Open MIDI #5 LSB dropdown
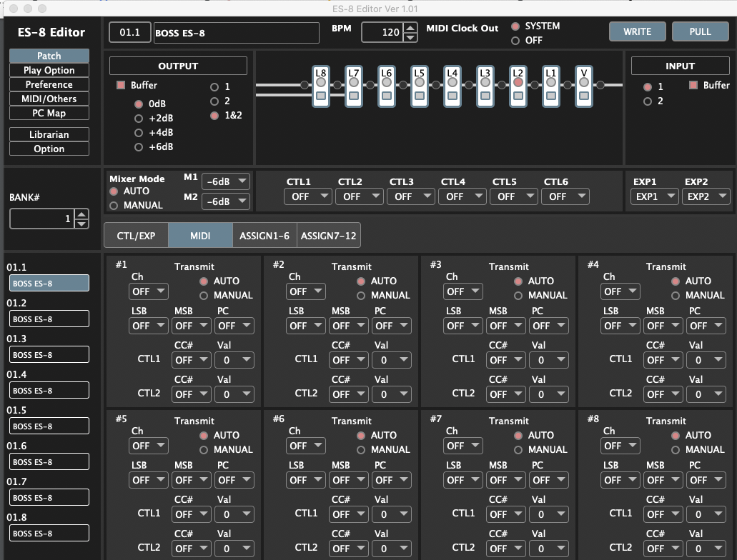Image resolution: width=737 pixels, height=560 pixels. coord(149,480)
